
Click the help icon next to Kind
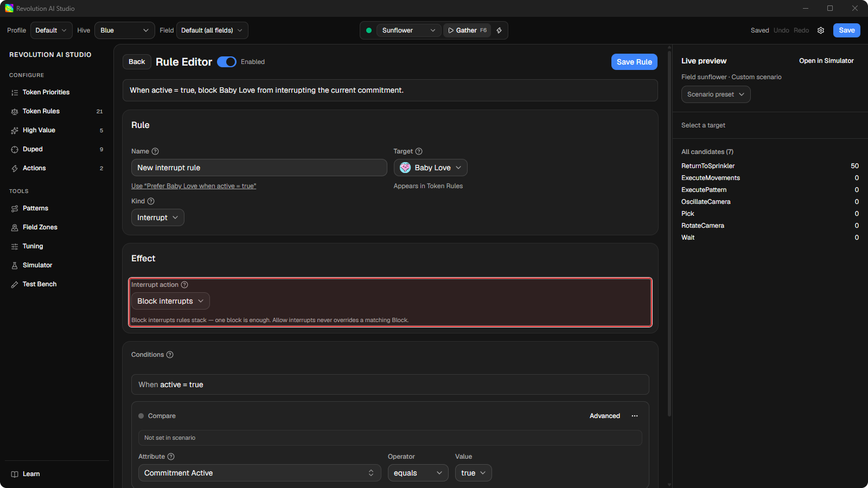pos(151,201)
